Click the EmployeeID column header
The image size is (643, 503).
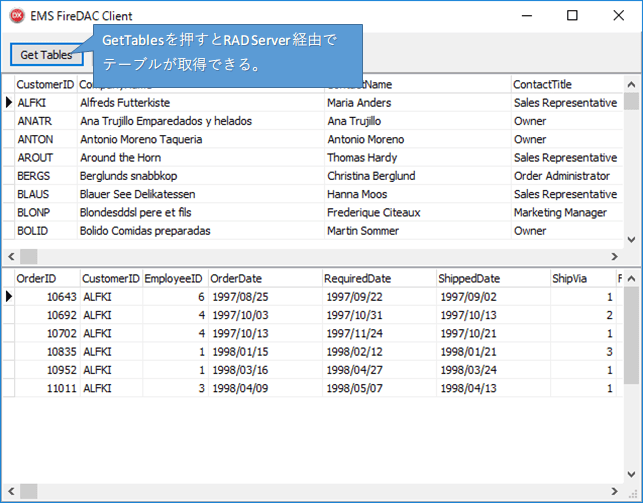175,279
